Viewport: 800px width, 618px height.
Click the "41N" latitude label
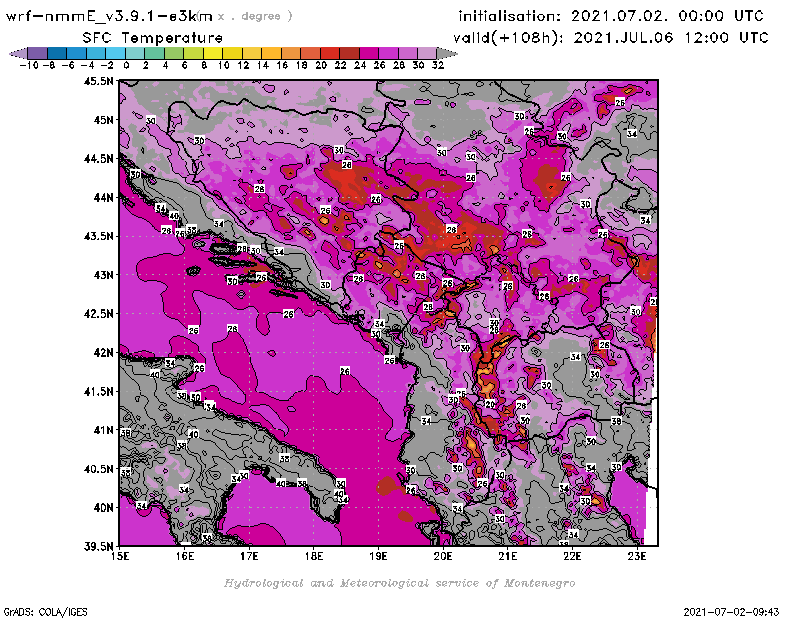pyautogui.click(x=103, y=430)
